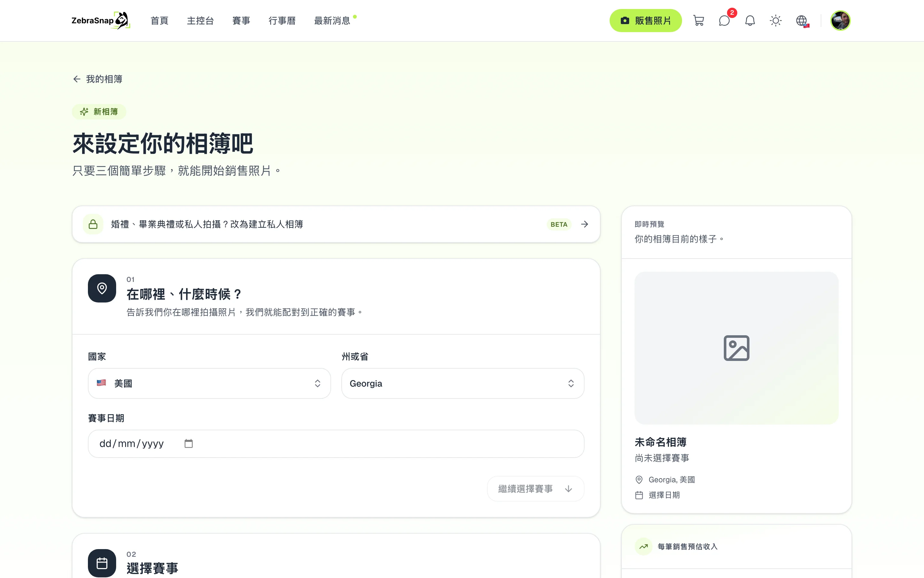Open user profile avatar

pyautogui.click(x=840, y=21)
